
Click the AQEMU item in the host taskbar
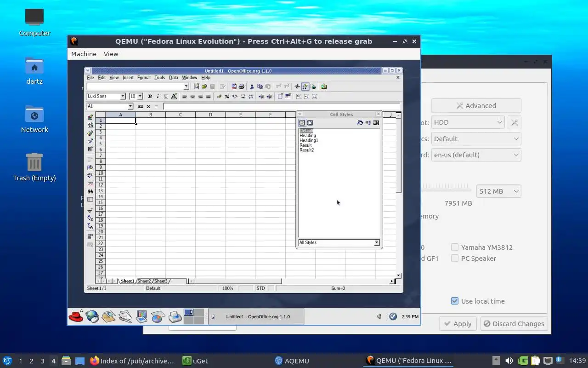[292, 361]
